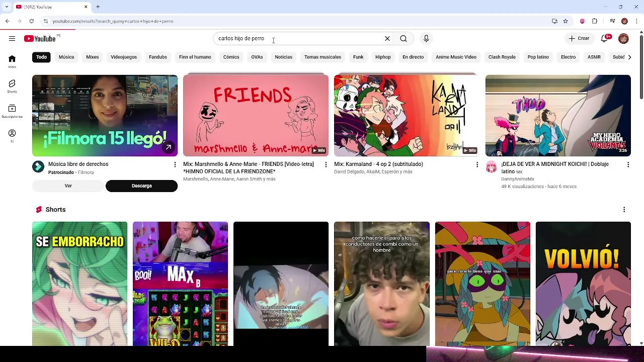
Task: Open Inicio in the left sidebar
Action: tap(12, 61)
